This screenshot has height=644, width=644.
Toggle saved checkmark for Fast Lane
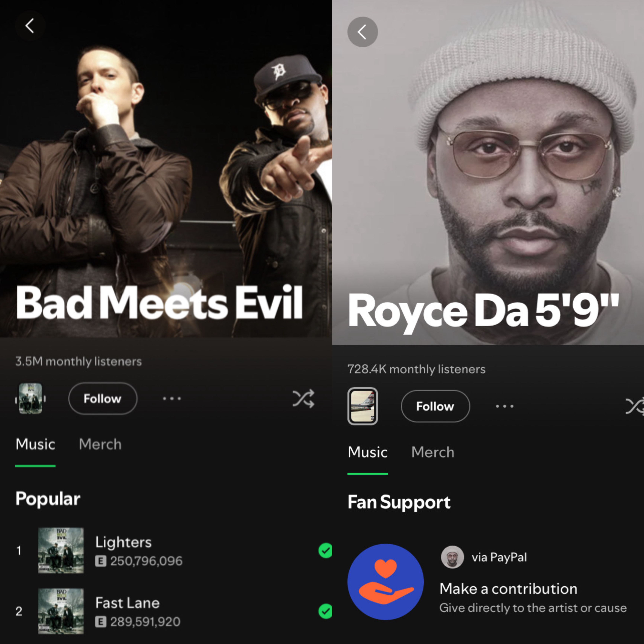point(325,611)
